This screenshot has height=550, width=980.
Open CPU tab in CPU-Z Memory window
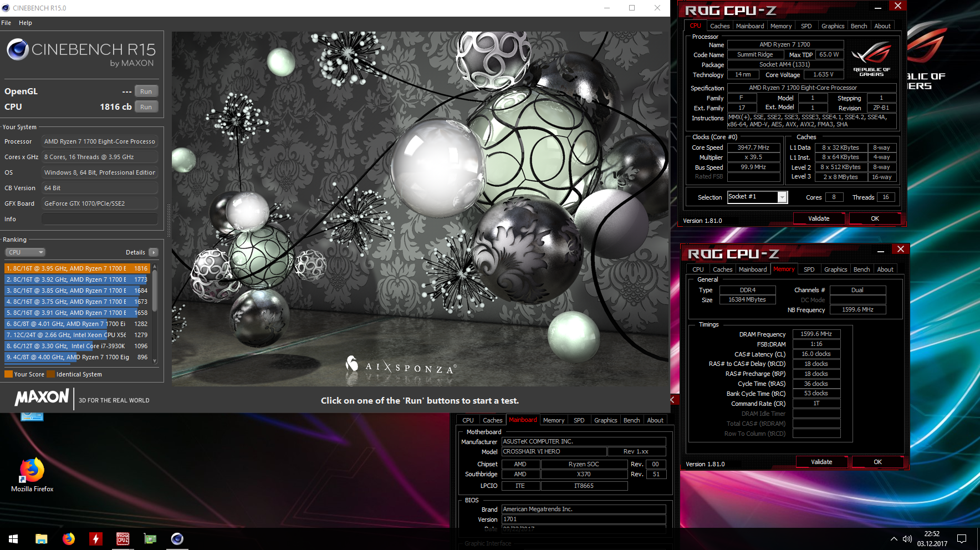click(x=698, y=269)
